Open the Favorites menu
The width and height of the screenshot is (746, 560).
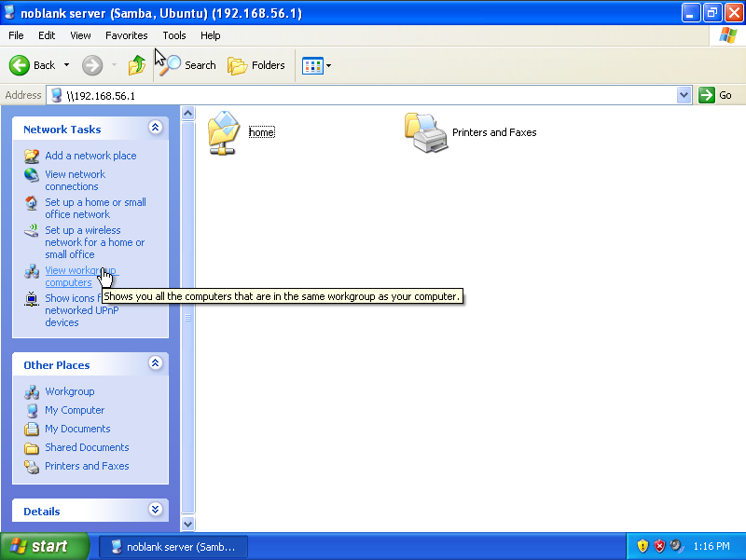(x=127, y=35)
